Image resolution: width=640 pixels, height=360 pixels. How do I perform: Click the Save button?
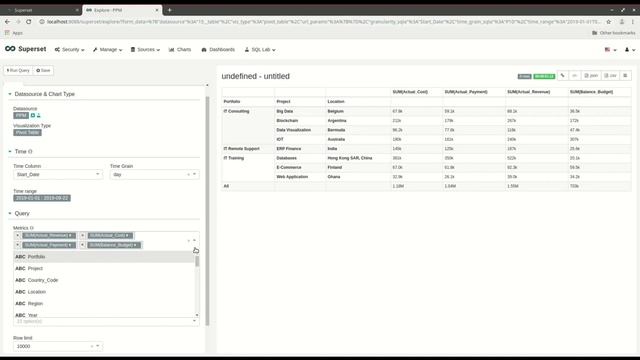pyautogui.click(x=43, y=71)
